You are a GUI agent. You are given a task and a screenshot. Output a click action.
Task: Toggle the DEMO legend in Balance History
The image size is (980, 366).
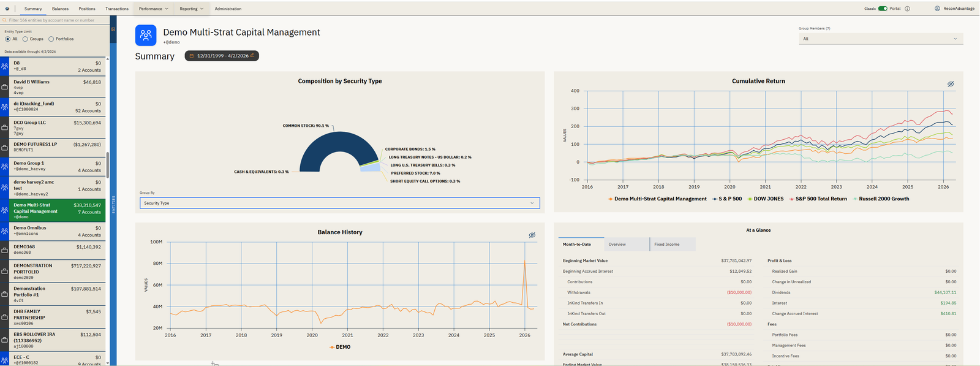[340, 347]
